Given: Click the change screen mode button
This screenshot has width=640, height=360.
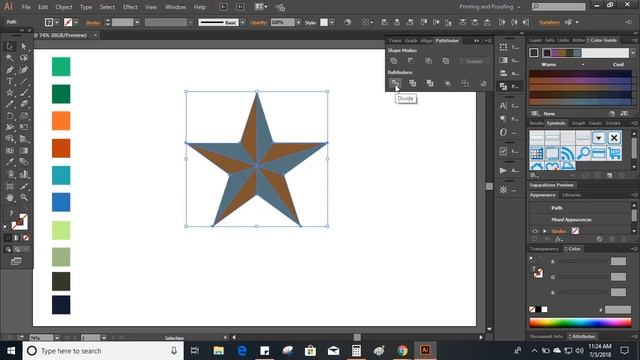Looking at the screenshot, I should click(x=16, y=261).
